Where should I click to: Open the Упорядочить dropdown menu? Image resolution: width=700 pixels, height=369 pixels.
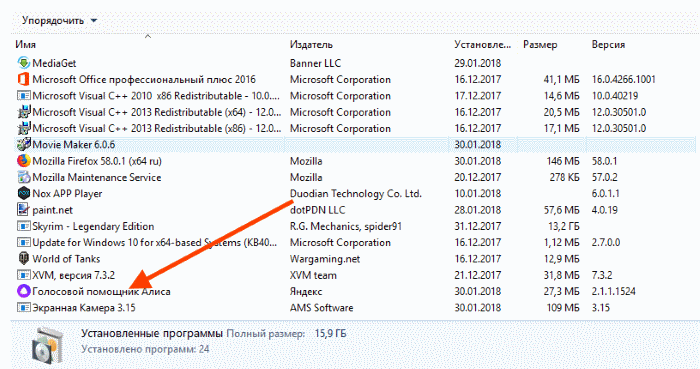coord(59,21)
